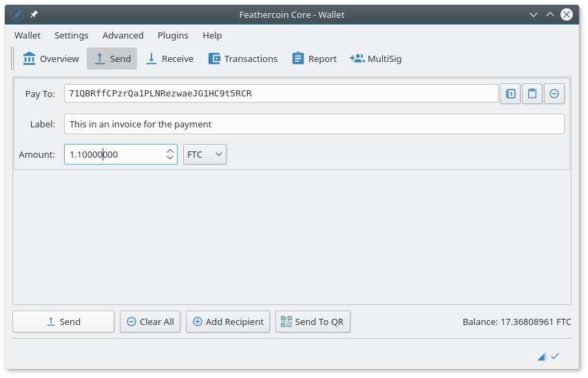Viewport: 588px width, 378px height.
Task: Select the Send toolbar tab
Action: [112, 59]
